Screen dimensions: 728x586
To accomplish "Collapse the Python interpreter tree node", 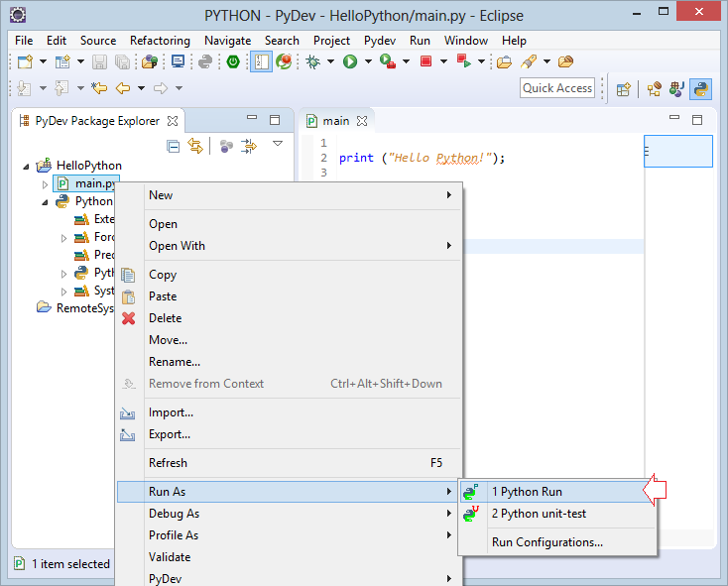I will [x=45, y=202].
